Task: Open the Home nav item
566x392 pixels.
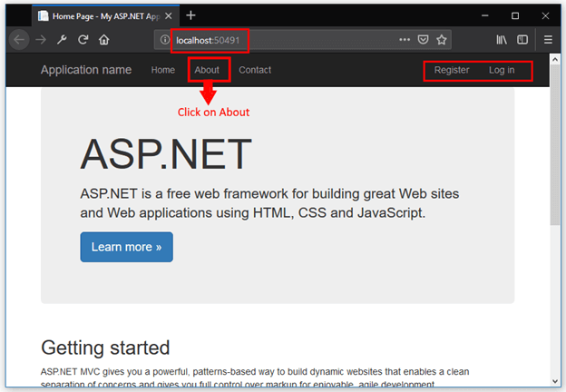Action: [162, 70]
